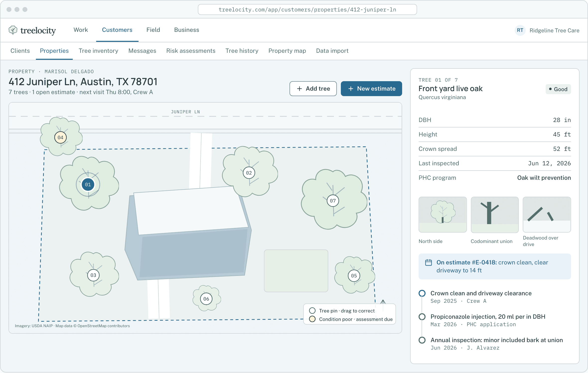Open the Risk assessments tab
This screenshot has height=373, width=588.
click(x=191, y=51)
